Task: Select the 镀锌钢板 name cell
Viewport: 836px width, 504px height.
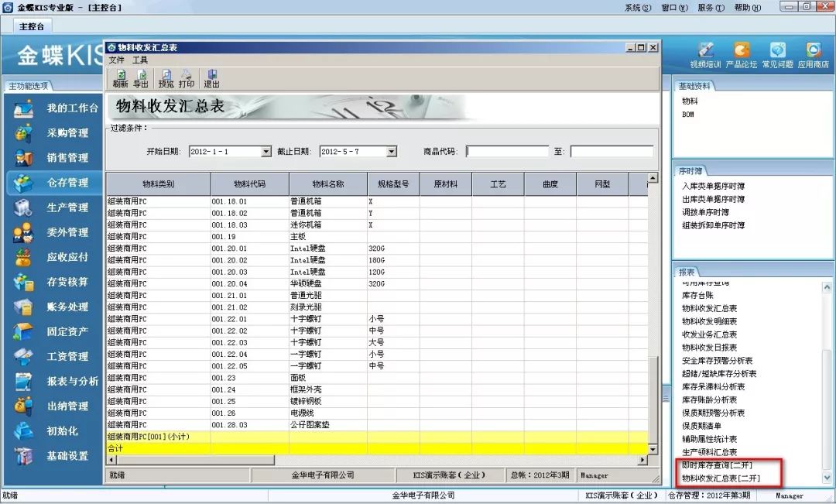Action: pyautogui.click(x=328, y=402)
